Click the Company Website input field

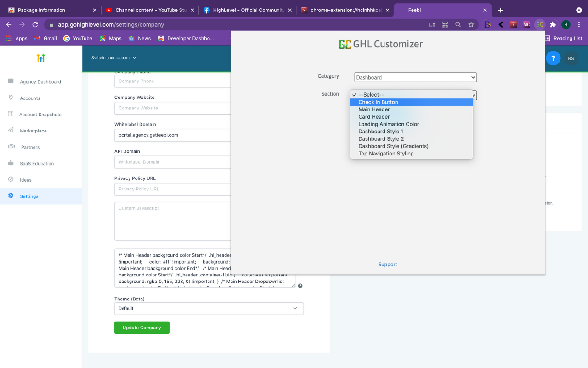[172, 108]
